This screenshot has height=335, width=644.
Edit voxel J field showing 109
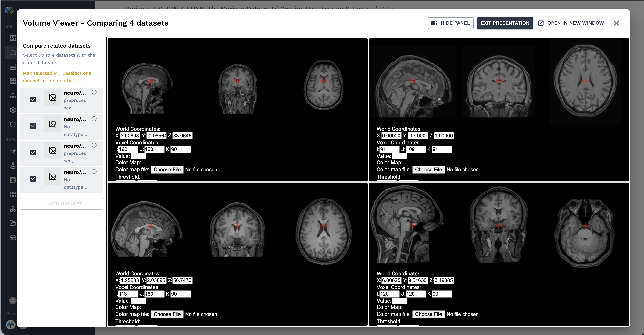pos(416,149)
